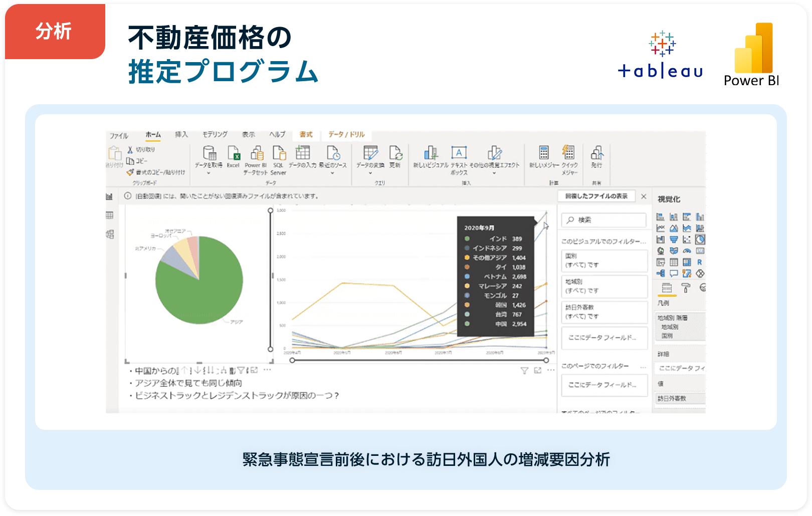Select the pie chart visual type
The height and width of the screenshot is (516, 812).
700,239
